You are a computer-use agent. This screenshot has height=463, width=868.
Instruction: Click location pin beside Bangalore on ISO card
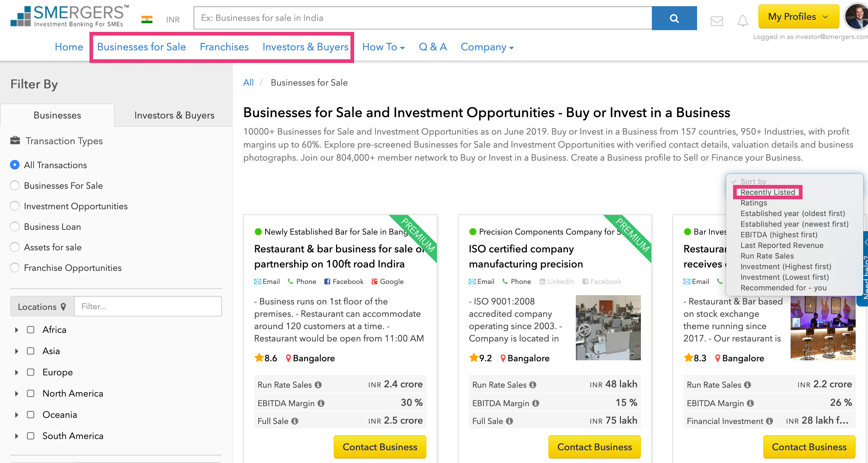(503, 358)
